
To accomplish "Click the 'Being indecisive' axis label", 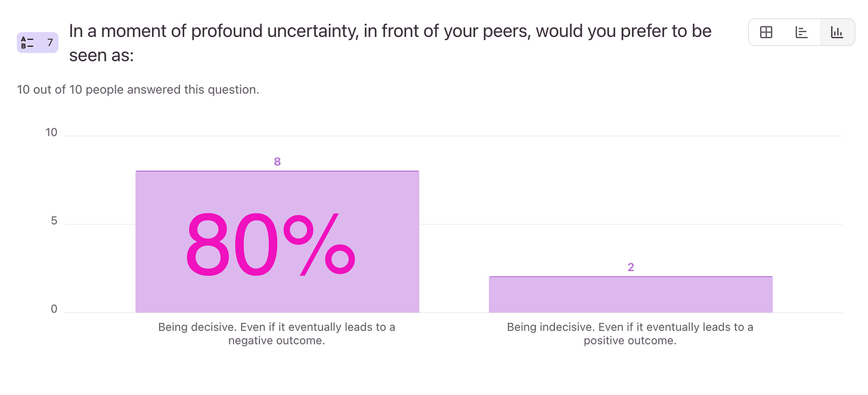I will click(x=630, y=334).
